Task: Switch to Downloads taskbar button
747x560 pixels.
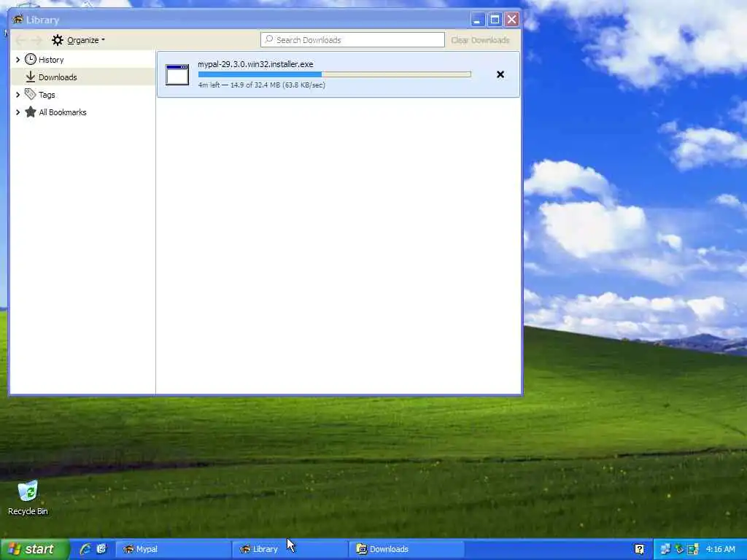Action: (407, 549)
